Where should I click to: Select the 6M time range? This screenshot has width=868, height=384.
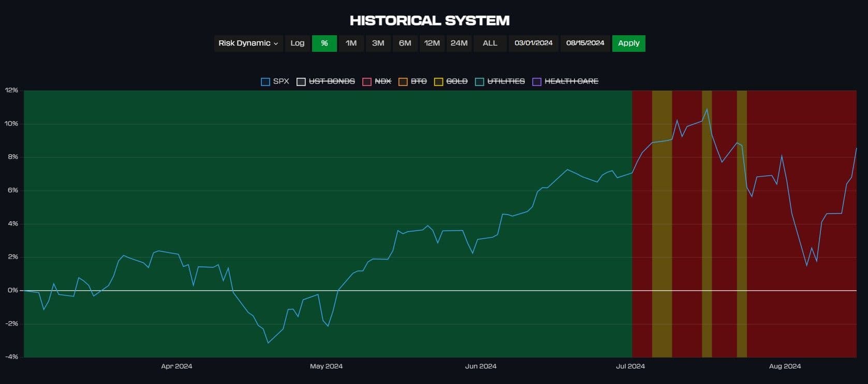405,43
